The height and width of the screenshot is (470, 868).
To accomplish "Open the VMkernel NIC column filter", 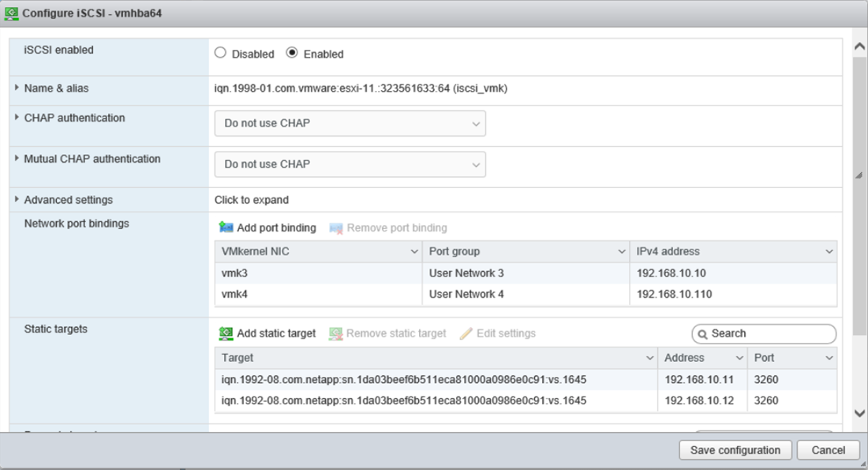I will click(x=416, y=251).
